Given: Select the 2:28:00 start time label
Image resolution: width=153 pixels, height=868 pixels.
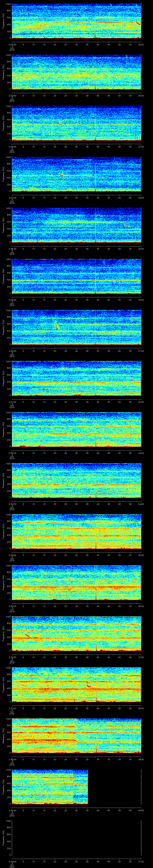Looking at the screenshot, I should tap(12, 249).
